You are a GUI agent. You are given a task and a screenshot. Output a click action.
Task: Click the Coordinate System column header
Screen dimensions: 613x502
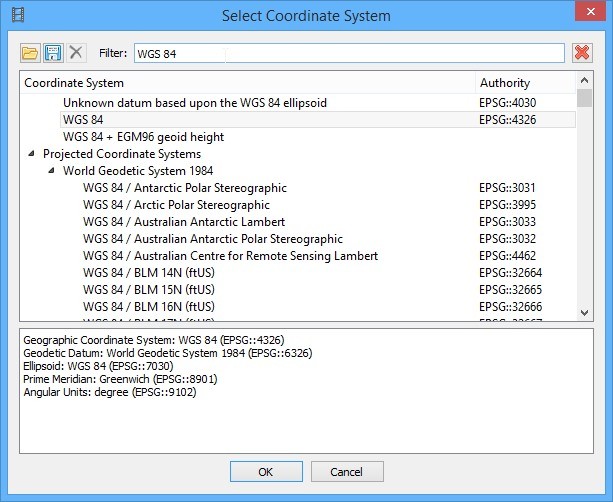(x=247, y=82)
